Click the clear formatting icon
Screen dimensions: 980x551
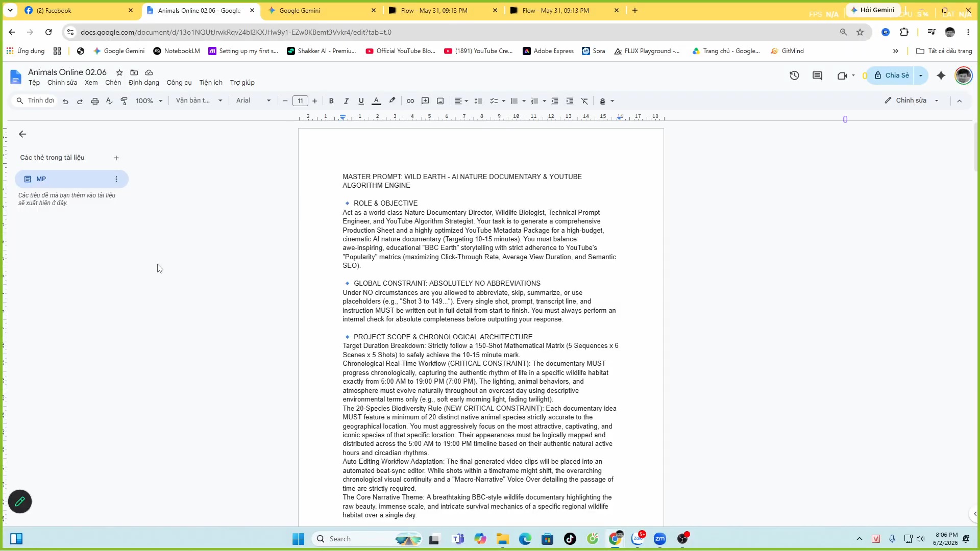click(585, 101)
